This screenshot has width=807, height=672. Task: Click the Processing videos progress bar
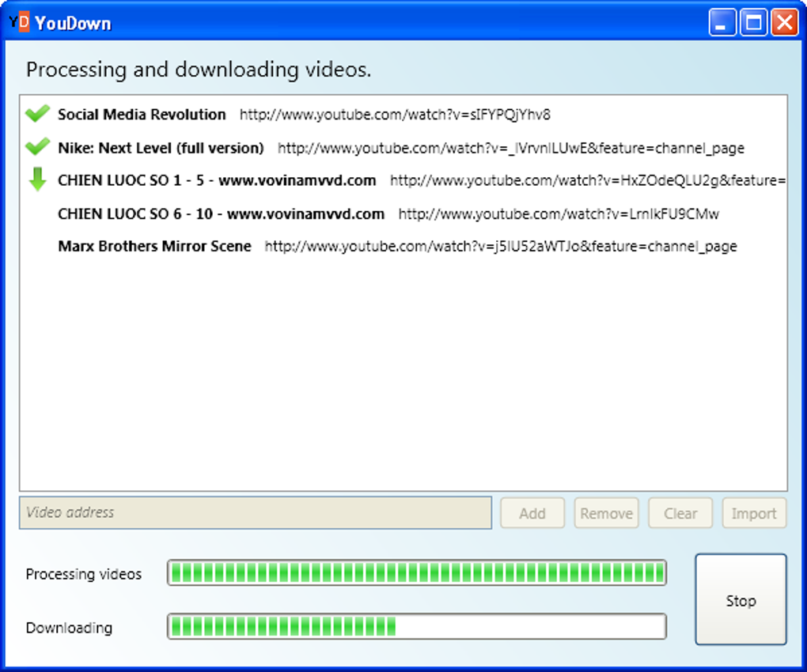click(x=417, y=572)
